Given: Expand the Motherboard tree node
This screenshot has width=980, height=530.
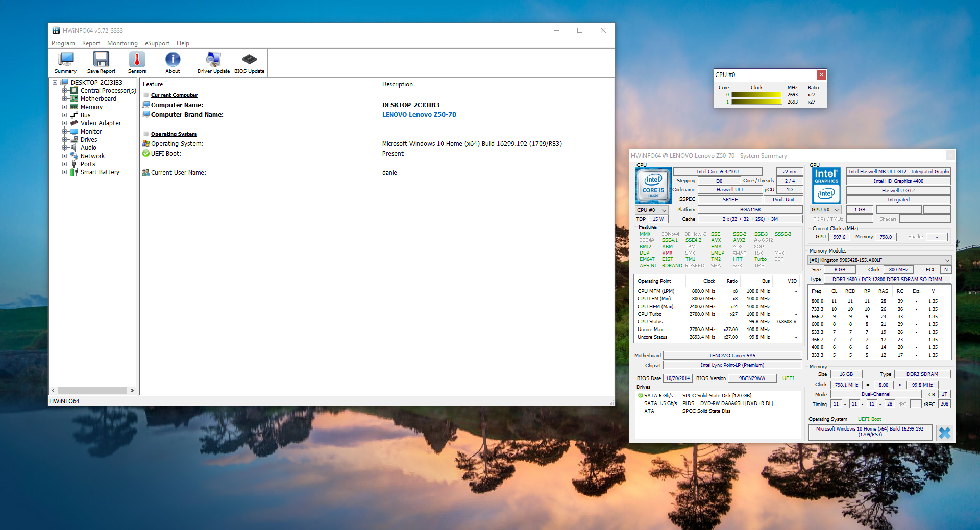Looking at the screenshot, I should tap(65, 99).
